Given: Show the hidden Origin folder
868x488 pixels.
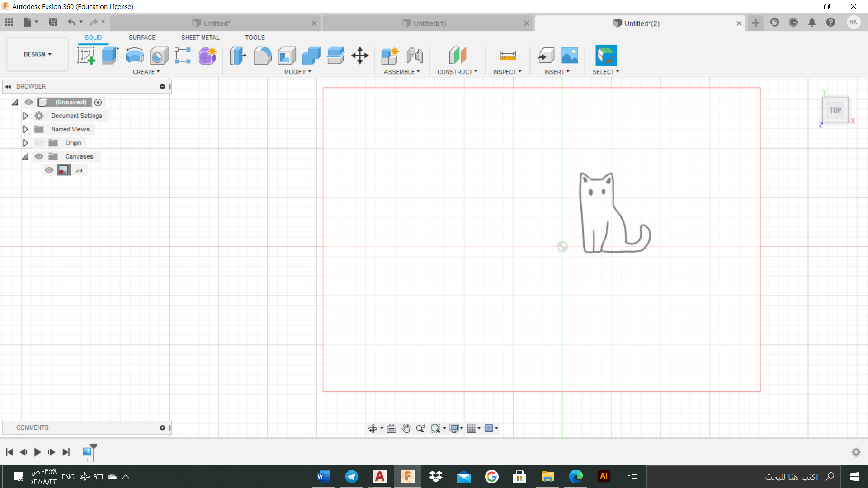Looking at the screenshot, I should click(x=39, y=143).
